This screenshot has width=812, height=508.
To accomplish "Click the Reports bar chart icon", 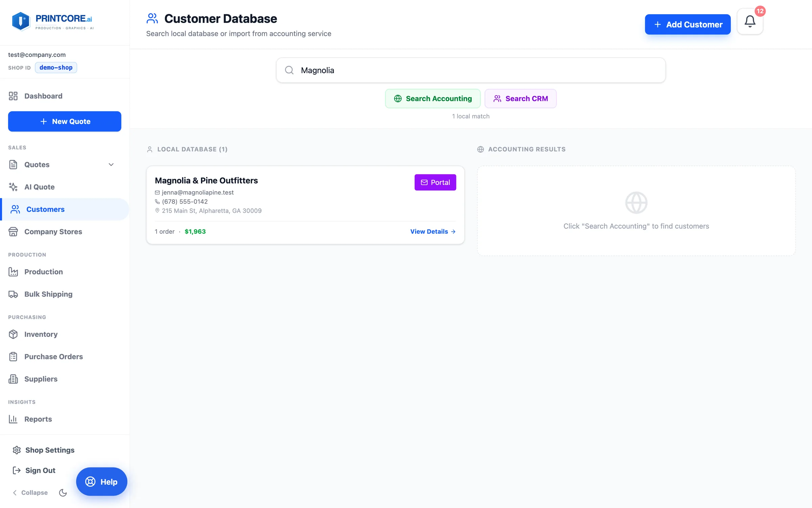I will 13,419.
